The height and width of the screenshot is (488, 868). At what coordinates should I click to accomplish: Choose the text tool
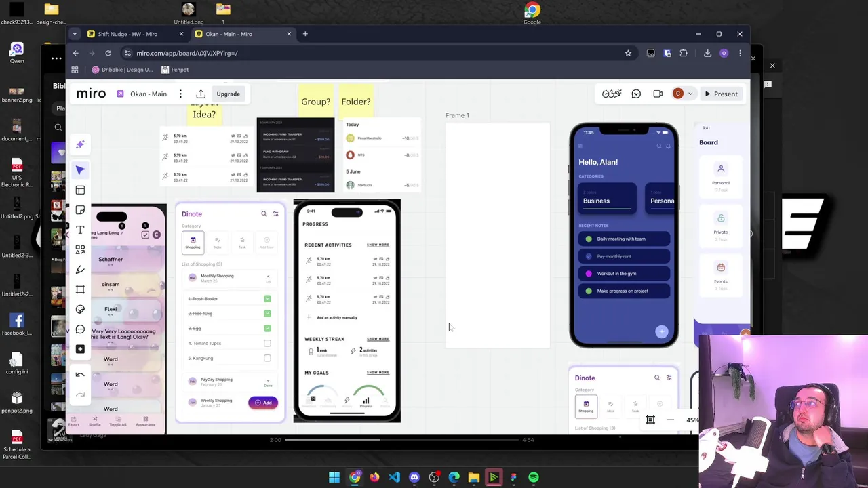[80, 230]
